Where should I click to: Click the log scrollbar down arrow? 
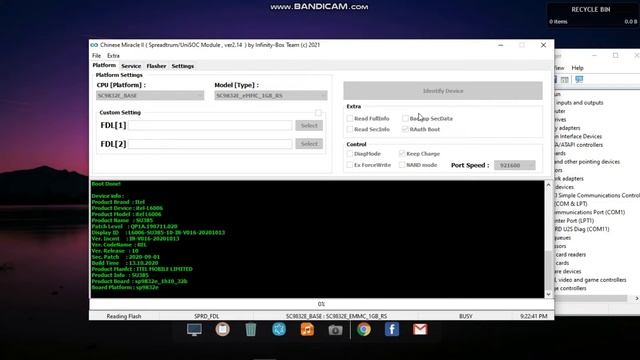549,294
